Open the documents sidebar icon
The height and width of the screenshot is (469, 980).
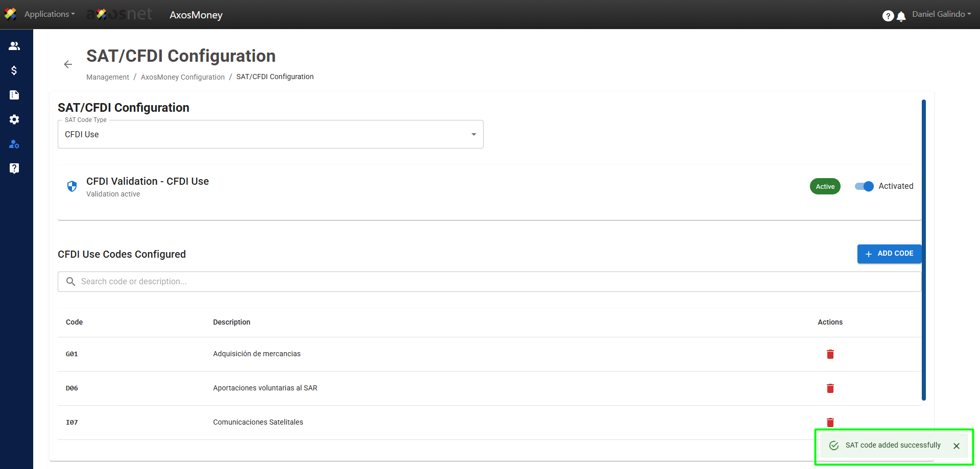14,95
